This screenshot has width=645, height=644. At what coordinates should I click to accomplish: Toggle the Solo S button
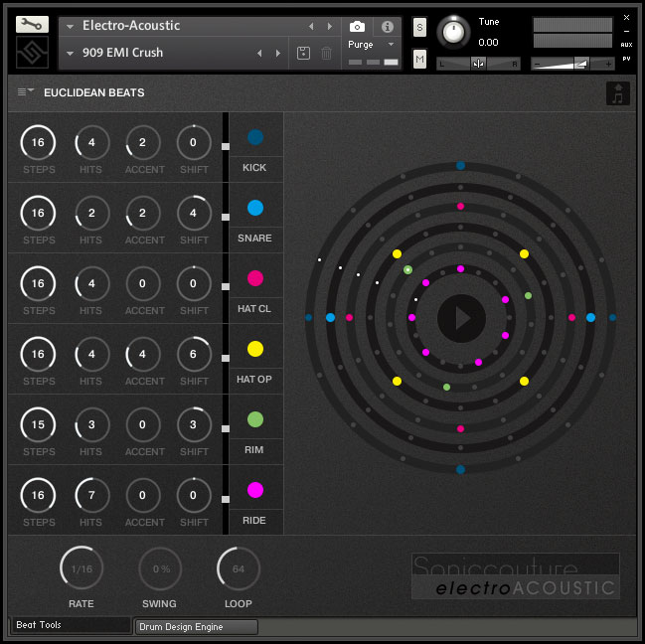coord(419,27)
